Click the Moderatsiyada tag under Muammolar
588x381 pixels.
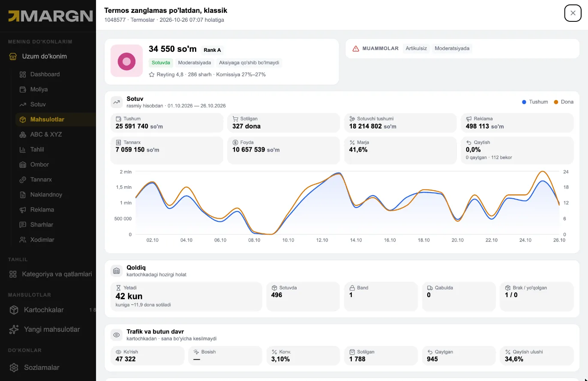[452, 48]
